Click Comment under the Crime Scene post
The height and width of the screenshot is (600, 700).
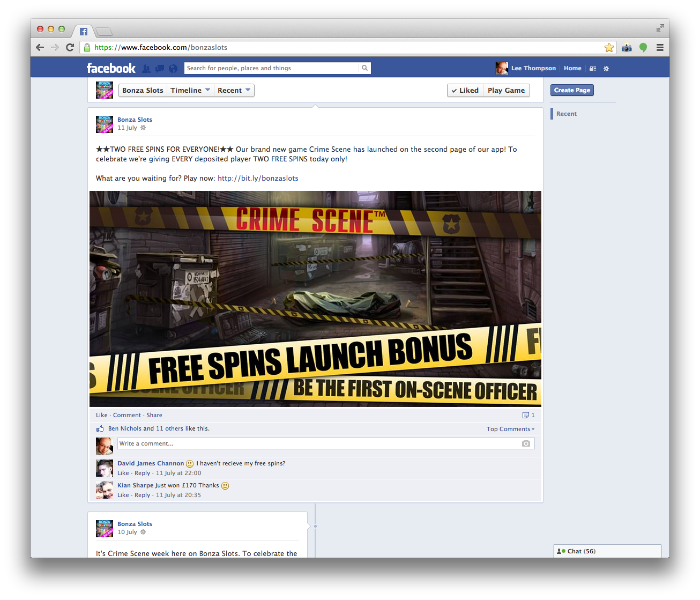click(x=127, y=415)
